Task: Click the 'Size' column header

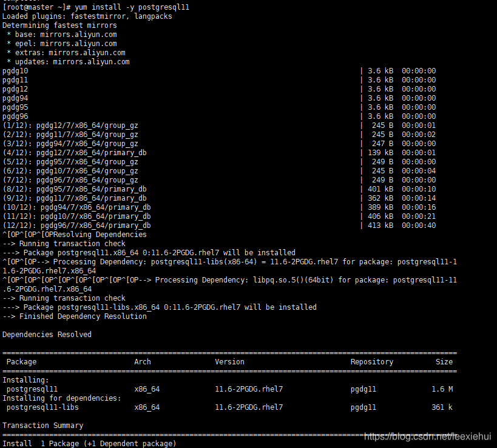Action: tap(444, 362)
